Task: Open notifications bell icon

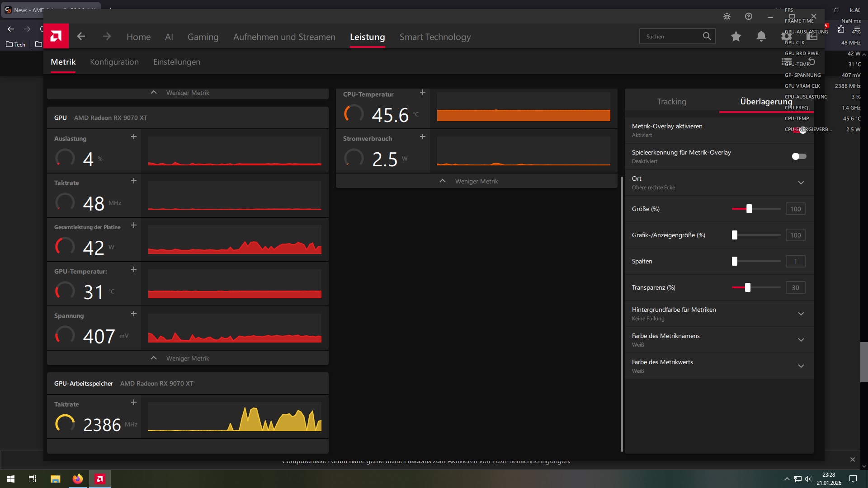Action: [x=761, y=36]
